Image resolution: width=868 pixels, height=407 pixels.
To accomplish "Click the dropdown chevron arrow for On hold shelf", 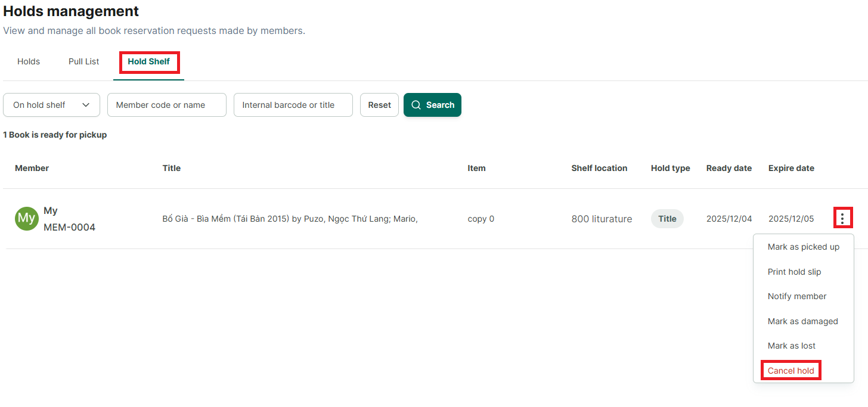I will (86, 105).
